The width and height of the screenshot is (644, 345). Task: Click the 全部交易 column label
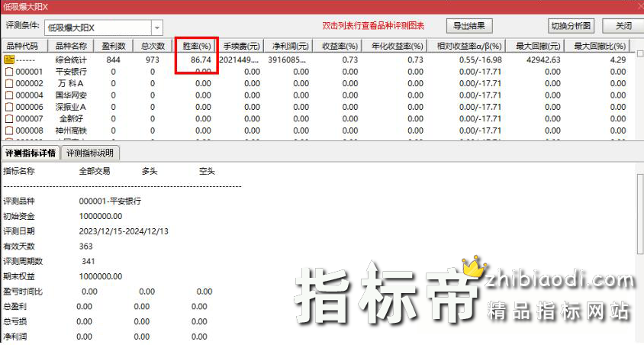[95, 171]
